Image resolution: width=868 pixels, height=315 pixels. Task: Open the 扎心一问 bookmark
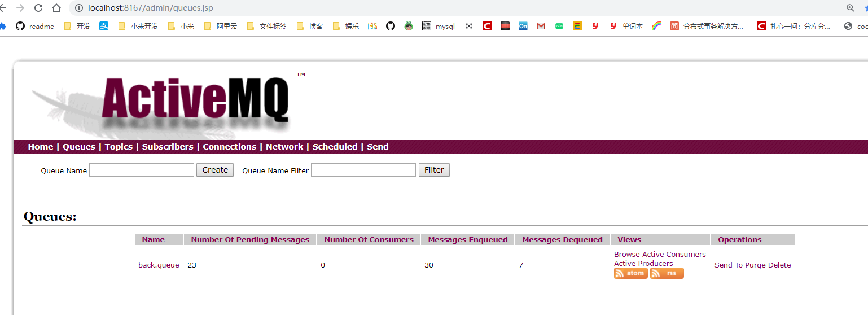(794, 26)
